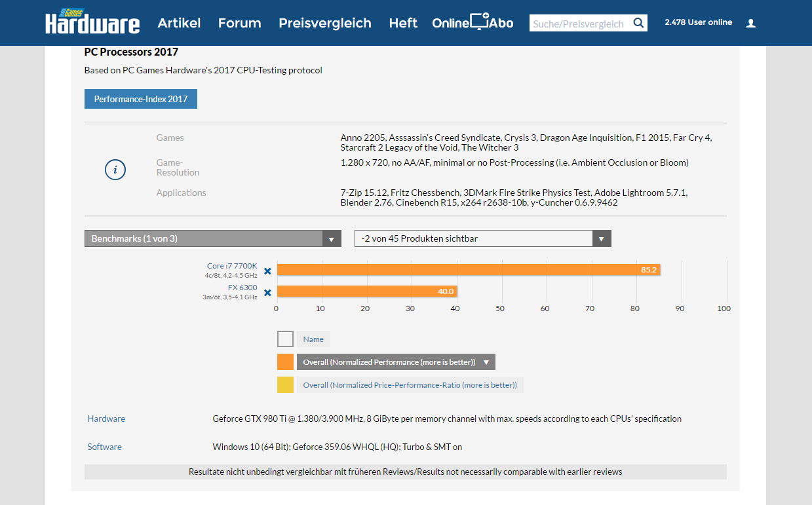The height and width of the screenshot is (505, 812).
Task: Open the Forum section
Action: [x=239, y=23]
